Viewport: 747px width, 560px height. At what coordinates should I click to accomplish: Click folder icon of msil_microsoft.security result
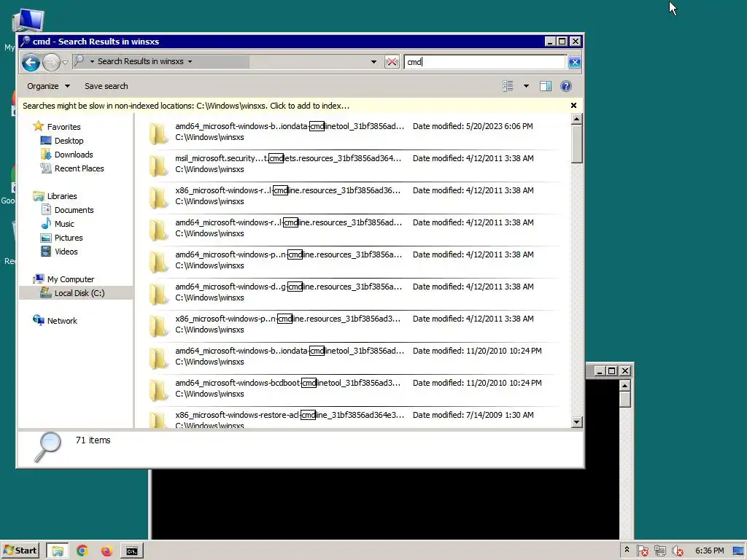pyautogui.click(x=158, y=166)
